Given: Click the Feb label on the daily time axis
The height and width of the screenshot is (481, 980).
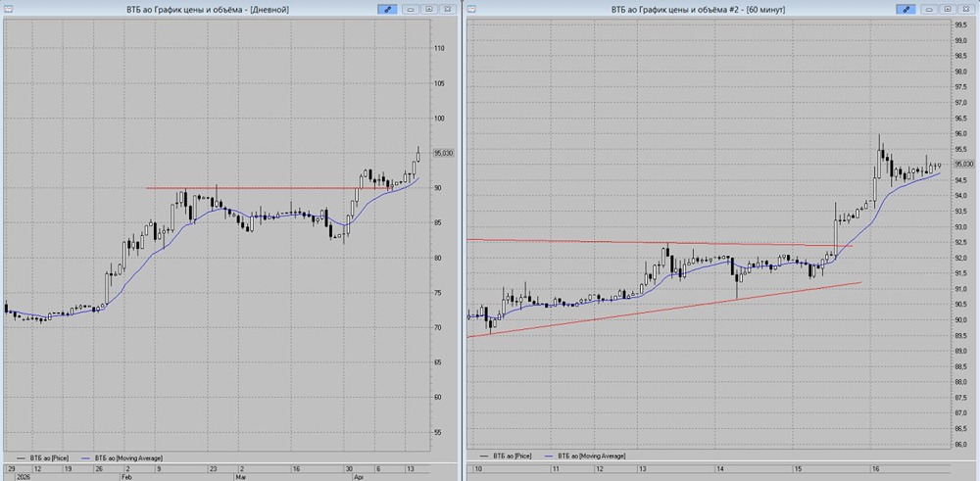Looking at the screenshot, I should point(127,476).
